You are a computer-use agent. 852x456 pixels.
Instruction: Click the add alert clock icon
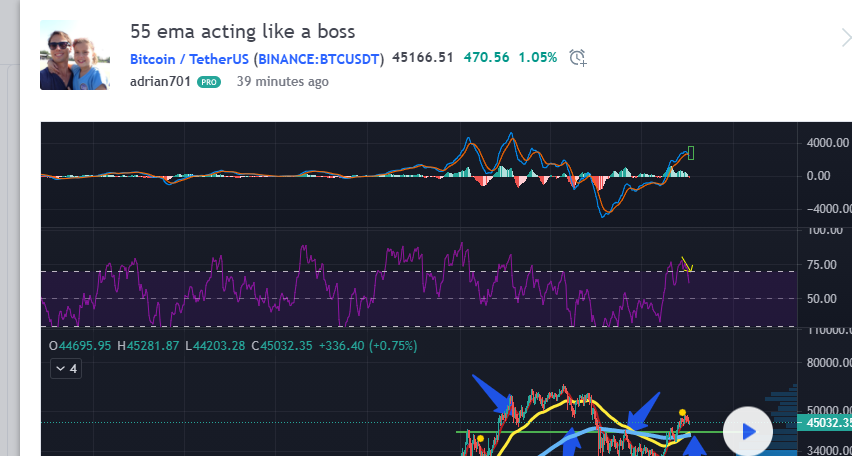(577, 58)
